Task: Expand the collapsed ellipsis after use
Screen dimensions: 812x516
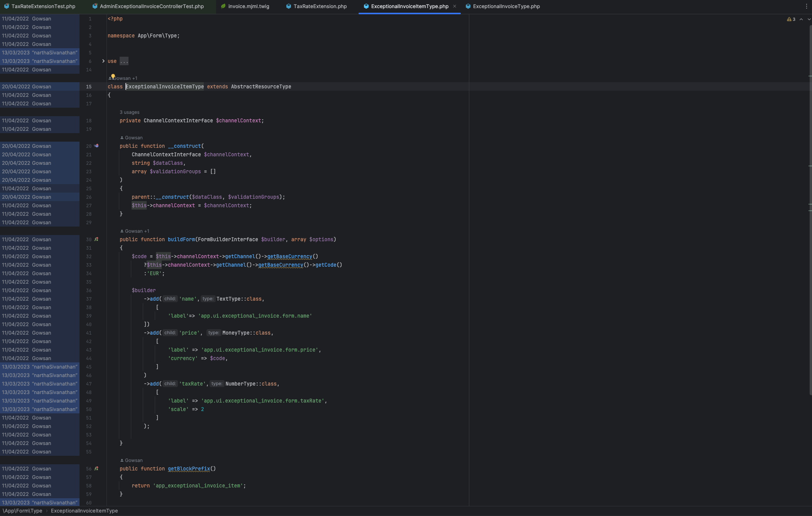Action: 124,61
